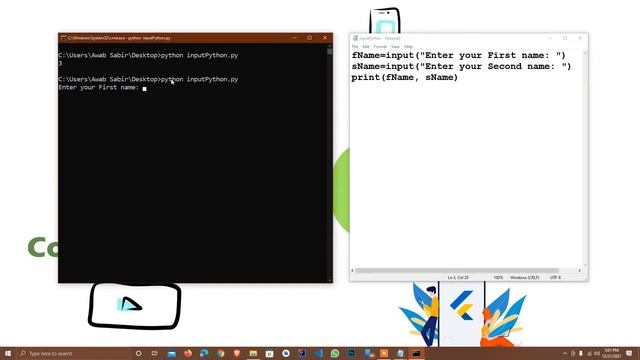Viewport: 640px width, 360px height.
Task: Click the orange app icon on taskbar
Action: tap(384, 353)
